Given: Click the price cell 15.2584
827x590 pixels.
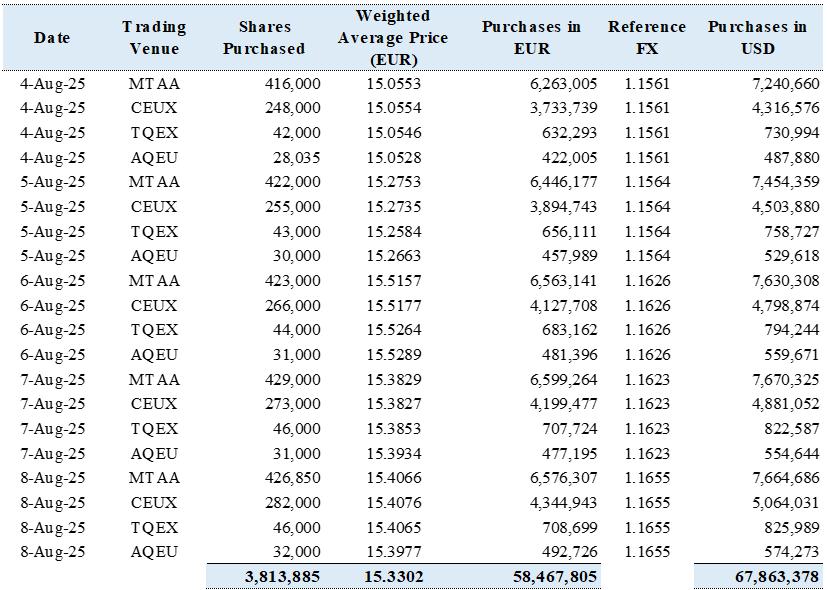Looking at the screenshot, I should coord(395,232).
